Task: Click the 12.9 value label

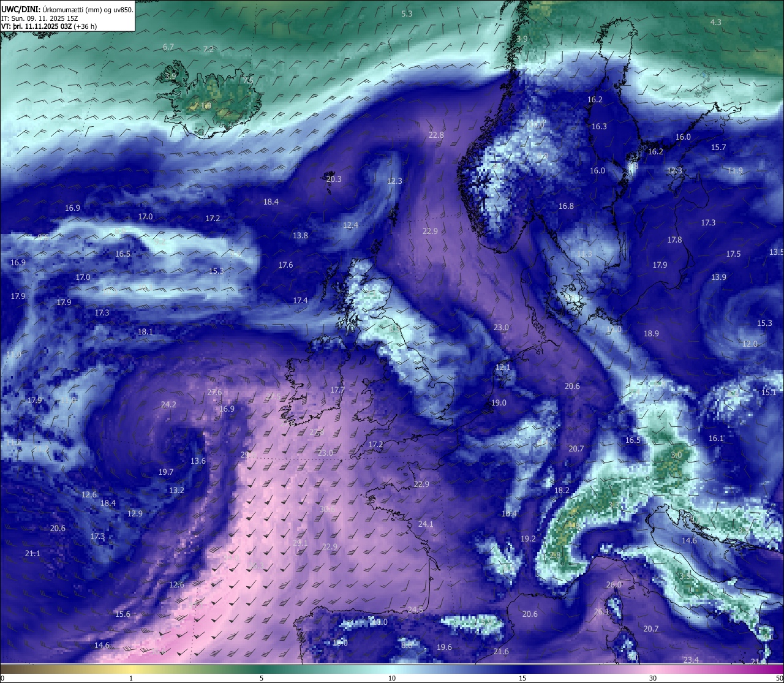Action: pyautogui.click(x=135, y=513)
